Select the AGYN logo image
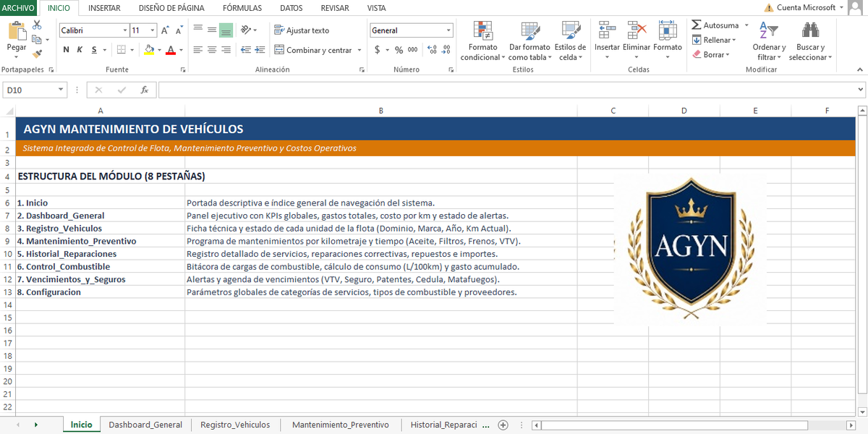This screenshot has height=434, width=868. (689, 250)
